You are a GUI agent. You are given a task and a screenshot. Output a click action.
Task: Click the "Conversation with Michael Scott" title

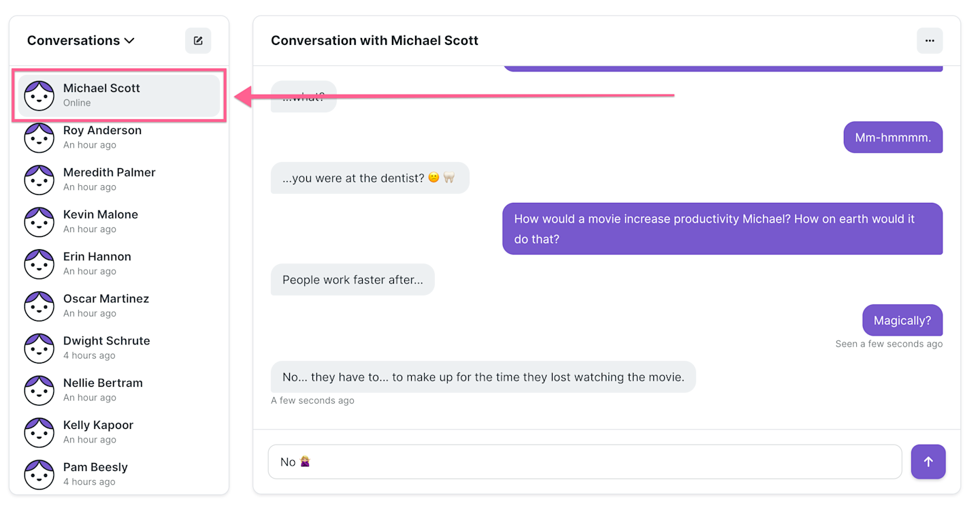coord(374,41)
